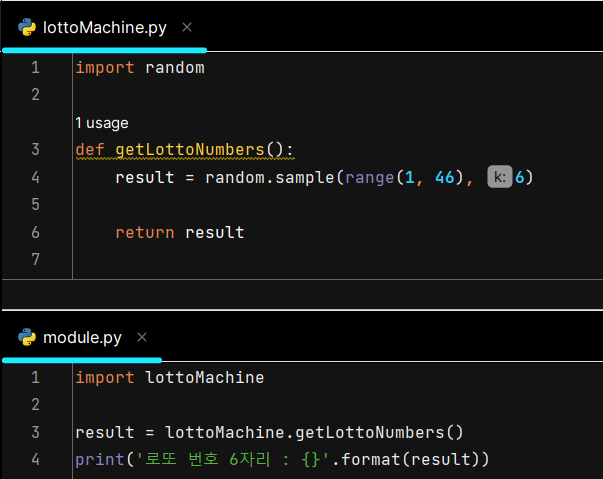The image size is (603, 479).
Task: Click the number 46 in range call
Action: (x=445, y=177)
